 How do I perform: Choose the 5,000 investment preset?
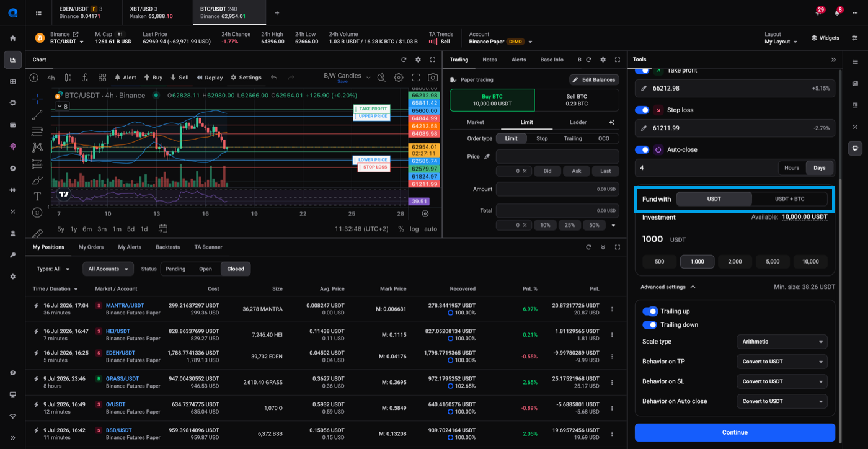click(773, 262)
